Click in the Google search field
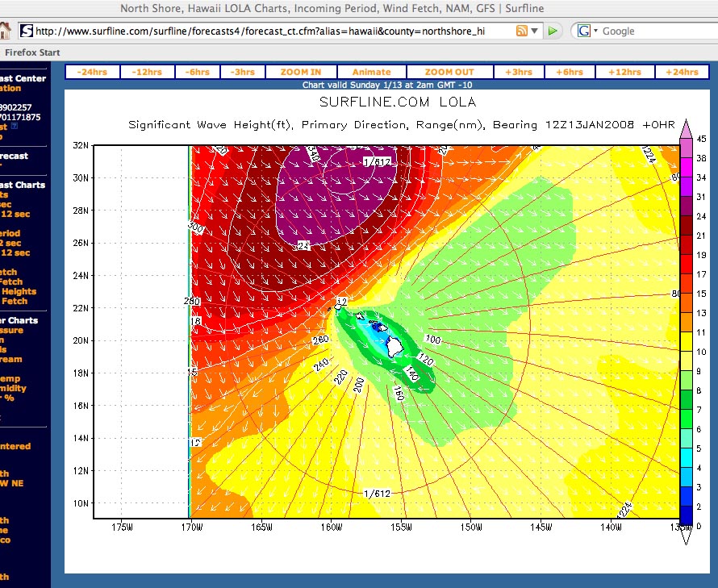Screen dimensions: 718x588 659,31
